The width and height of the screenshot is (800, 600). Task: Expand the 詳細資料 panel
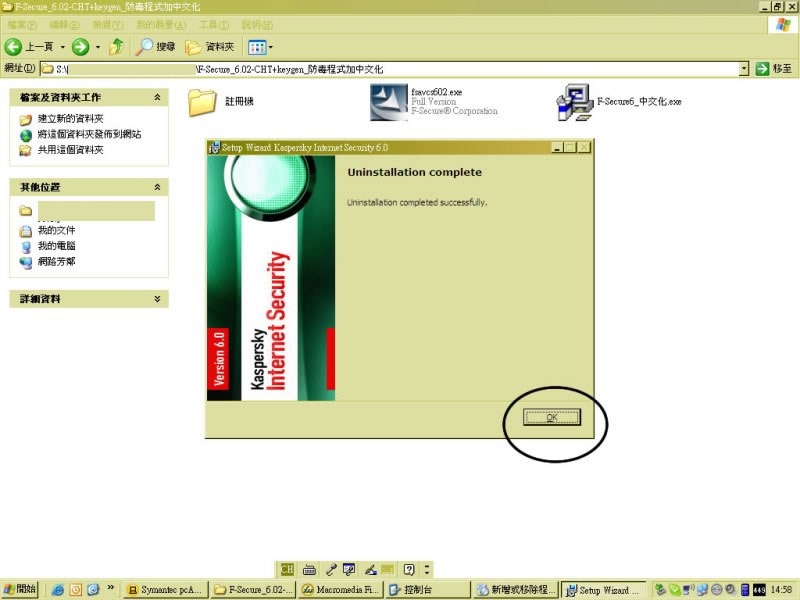(x=157, y=299)
